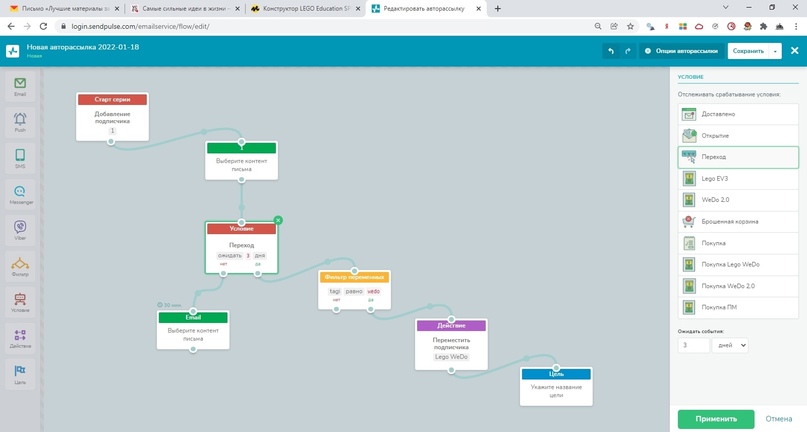Click the Lego WeDo label in Действие node
807x432 pixels.
point(451,357)
